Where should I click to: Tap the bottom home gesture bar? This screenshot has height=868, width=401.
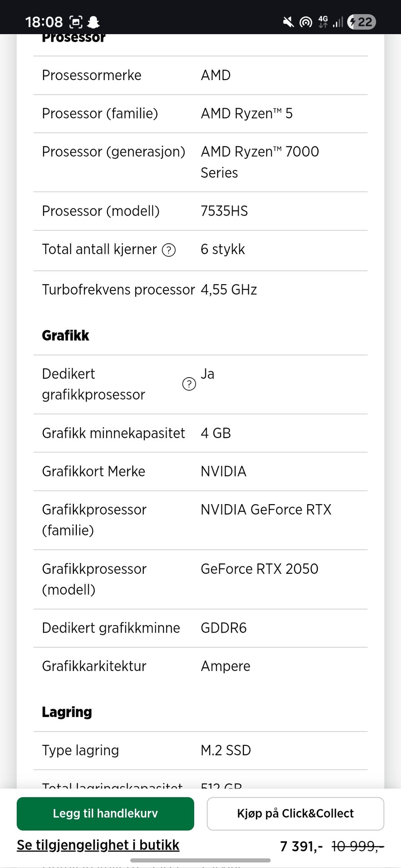pos(200,860)
